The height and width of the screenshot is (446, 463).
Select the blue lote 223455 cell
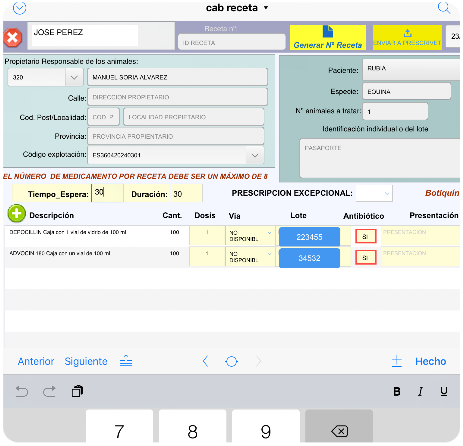309,237
